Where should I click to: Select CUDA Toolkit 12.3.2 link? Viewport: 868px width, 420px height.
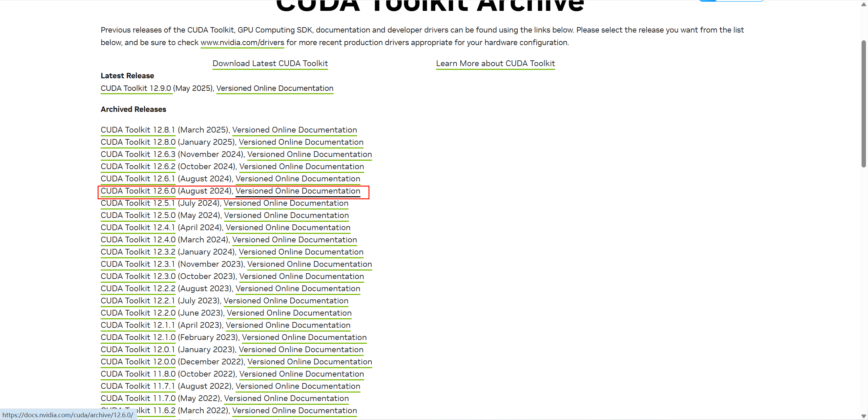(138, 252)
